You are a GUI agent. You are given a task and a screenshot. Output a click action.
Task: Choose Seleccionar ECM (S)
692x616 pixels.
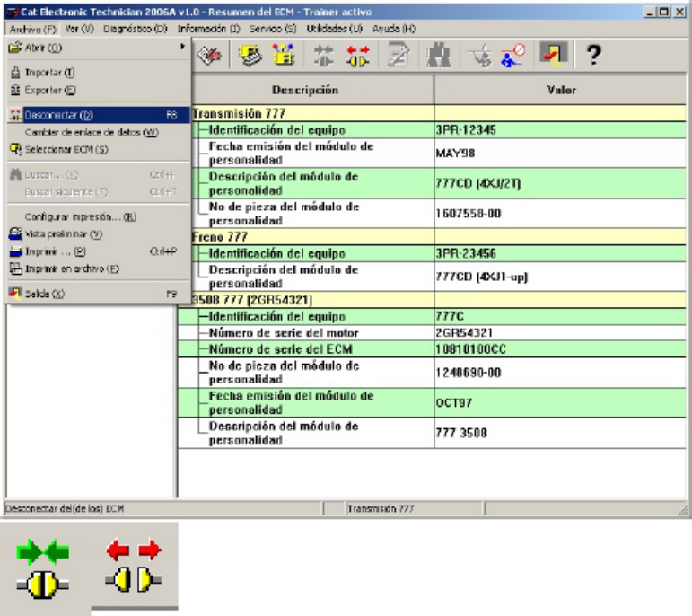[98, 150]
